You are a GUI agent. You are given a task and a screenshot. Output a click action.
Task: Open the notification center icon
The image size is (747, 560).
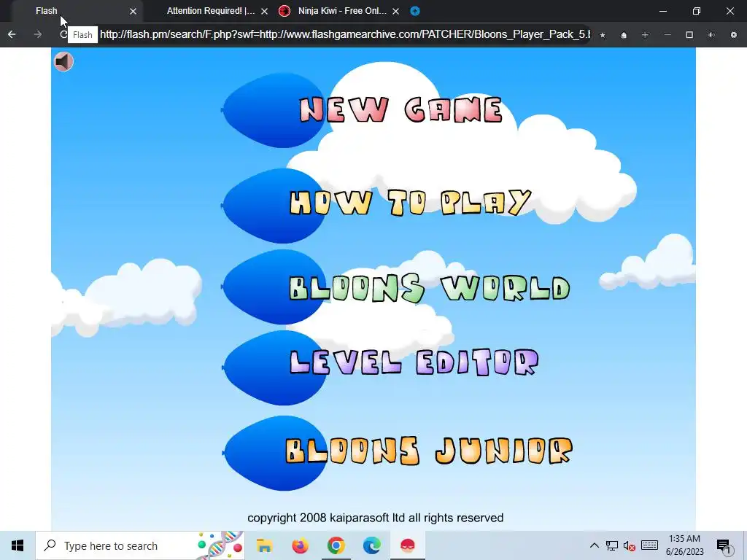pos(724,545)
